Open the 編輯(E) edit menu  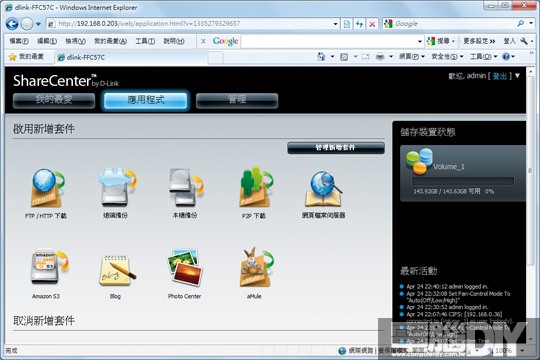[x=47, y=41]
